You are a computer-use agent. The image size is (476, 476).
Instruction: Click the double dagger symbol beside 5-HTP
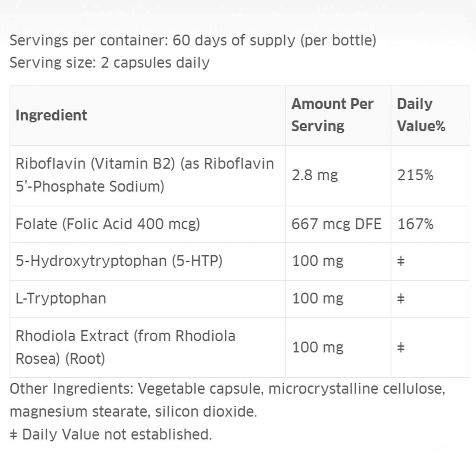point(401,261)
